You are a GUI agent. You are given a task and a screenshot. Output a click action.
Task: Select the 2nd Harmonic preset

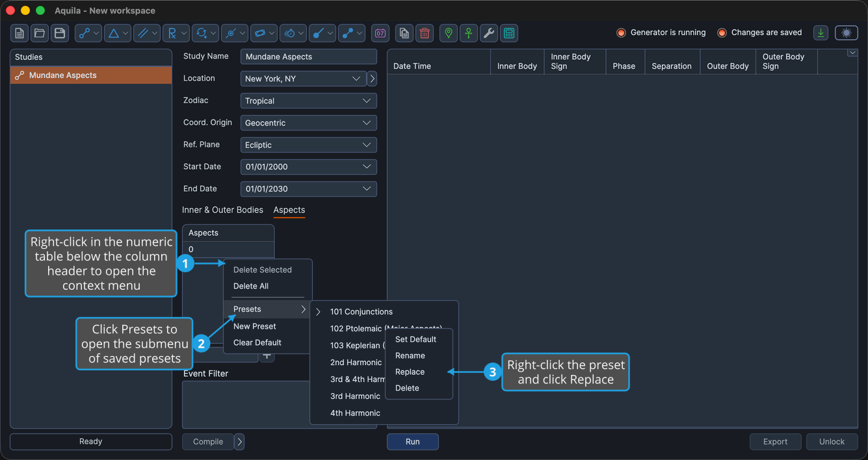[356, 363]
